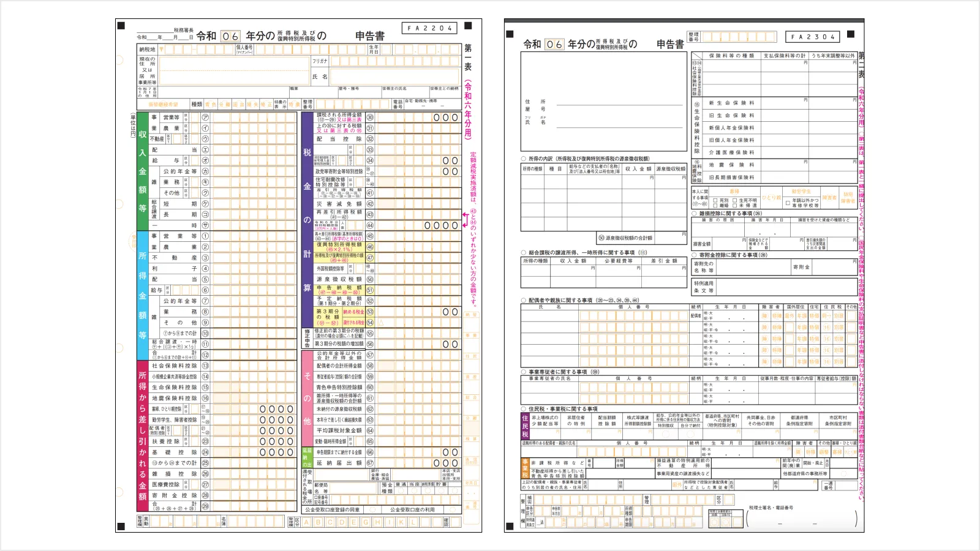The image size is (980, 551).
Task: Click amount boxes for row ⑬ 社会保険料控除
Action: (252, 366)
